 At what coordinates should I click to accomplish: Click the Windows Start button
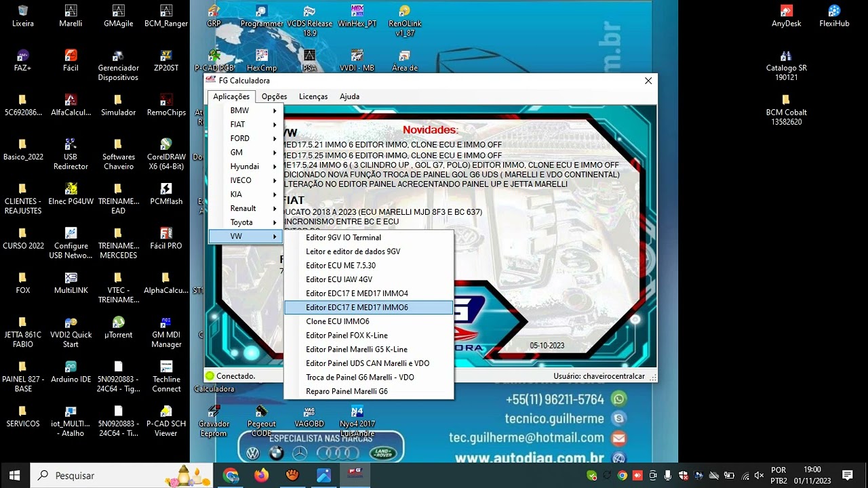click(15, 475)
